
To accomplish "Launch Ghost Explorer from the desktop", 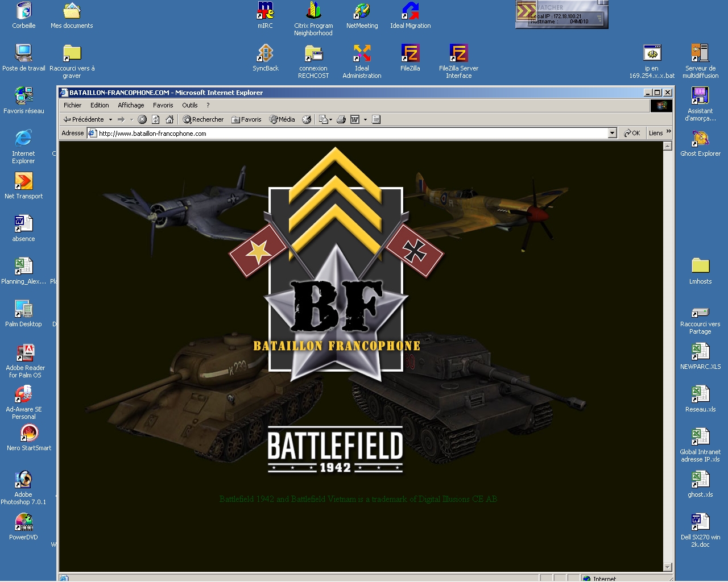I will [x=700, y=143].
